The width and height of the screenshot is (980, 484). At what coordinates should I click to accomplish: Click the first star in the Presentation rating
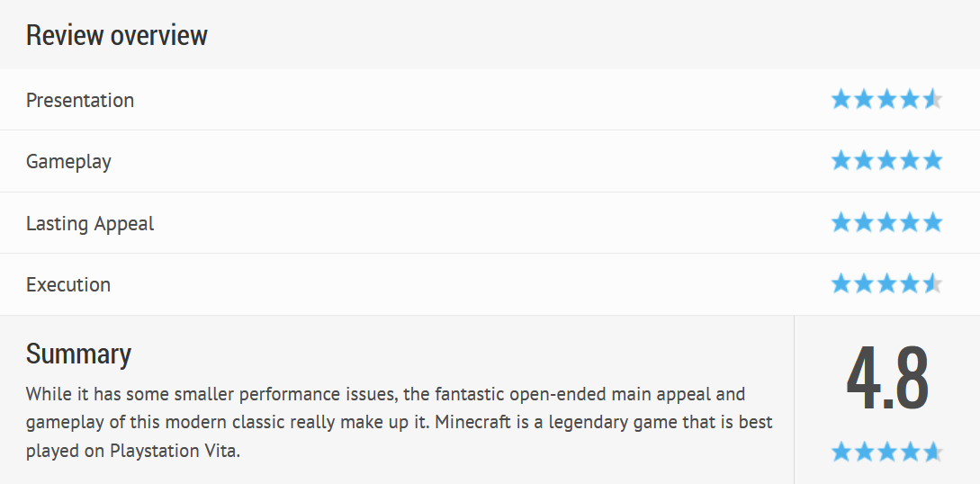coord(841,99)
